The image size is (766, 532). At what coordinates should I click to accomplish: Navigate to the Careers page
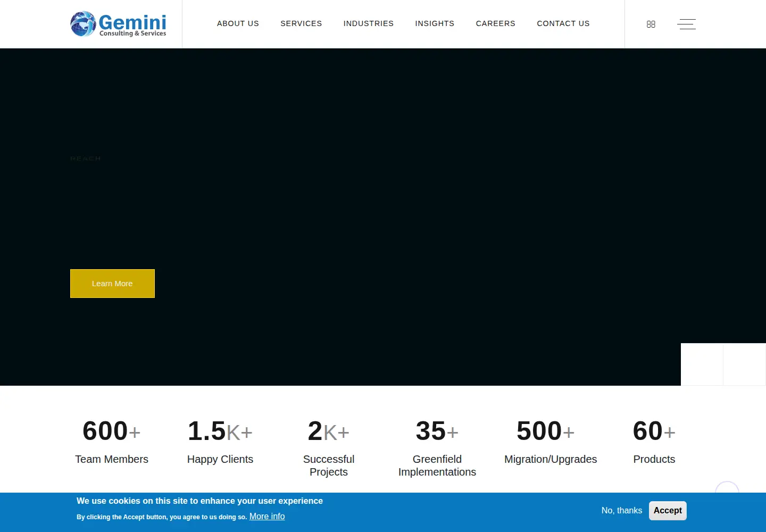pyautogui.click(x=496, y=23)
